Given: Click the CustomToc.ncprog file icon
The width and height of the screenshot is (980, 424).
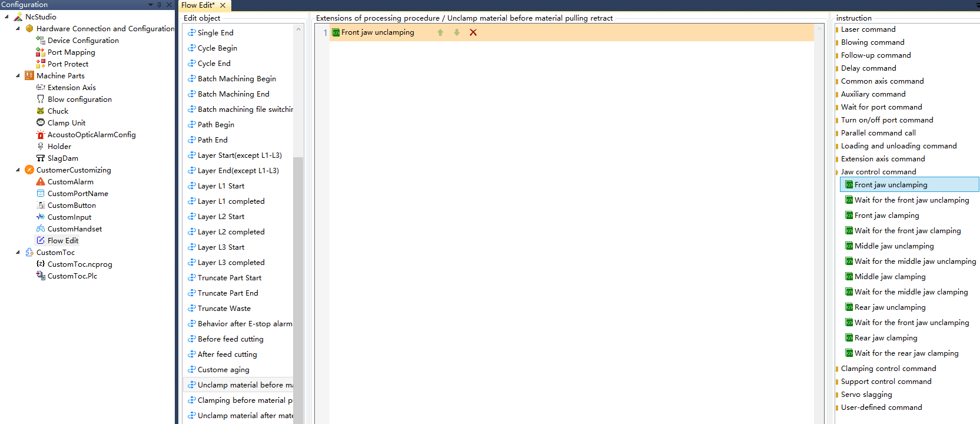Looking at the screenshot, I should pyautogui.click(x=41, y=264).
